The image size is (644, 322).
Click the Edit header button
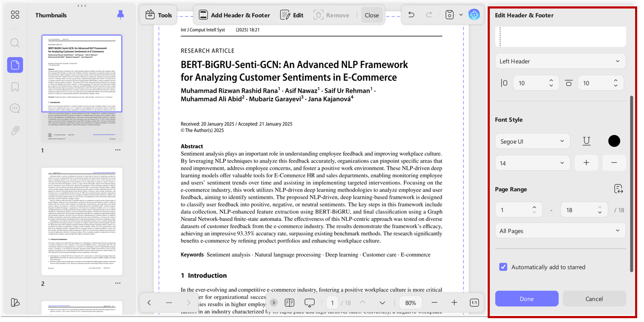click(x=292, y=15)
